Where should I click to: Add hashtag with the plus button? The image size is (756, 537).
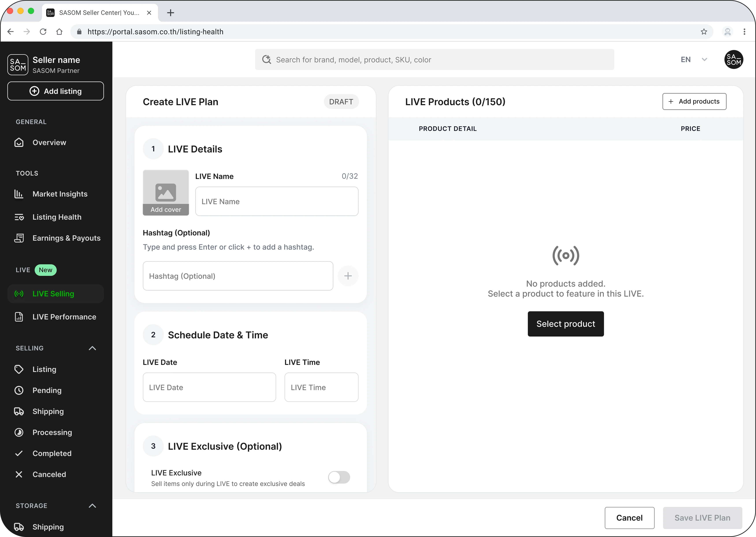(x=348, y=276)
